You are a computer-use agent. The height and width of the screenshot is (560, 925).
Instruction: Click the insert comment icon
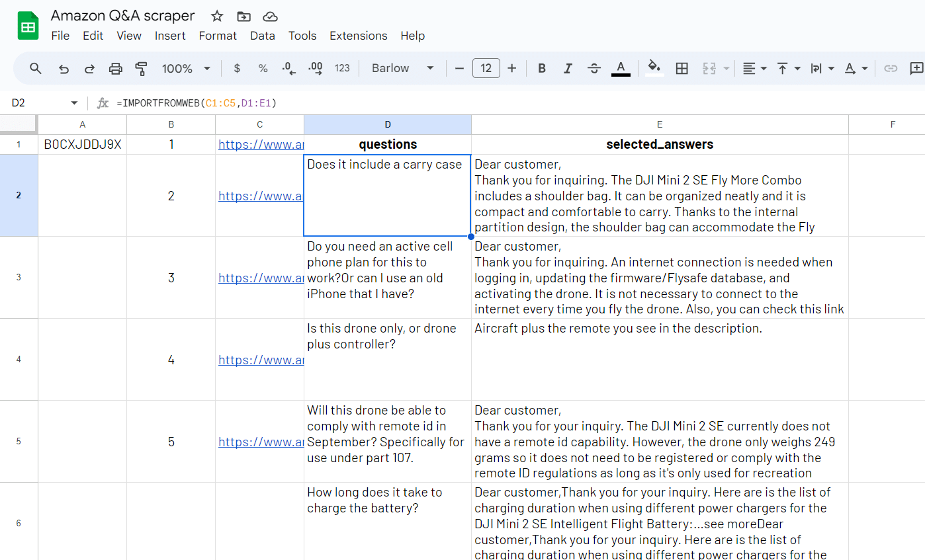916,68
